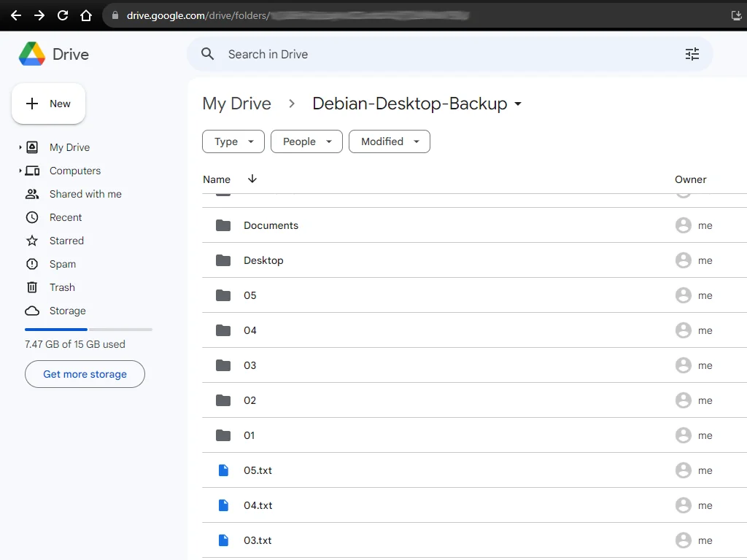Open Shared with me

click(85, 194)
